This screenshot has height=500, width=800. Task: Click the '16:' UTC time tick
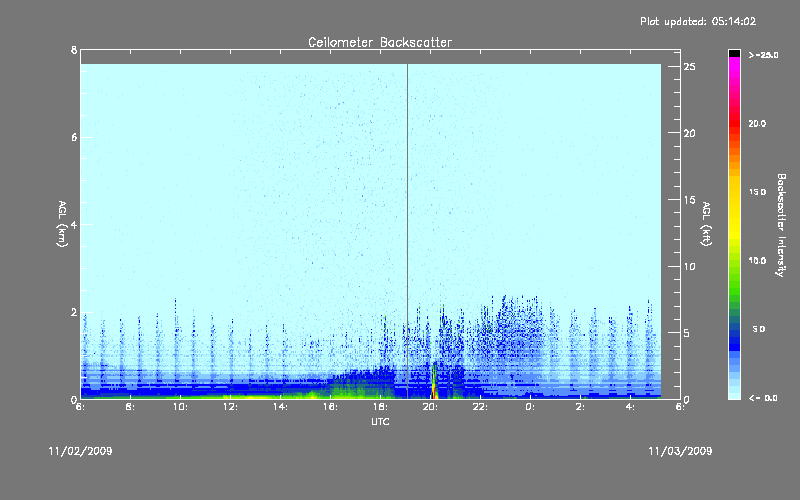click(330, 407)
